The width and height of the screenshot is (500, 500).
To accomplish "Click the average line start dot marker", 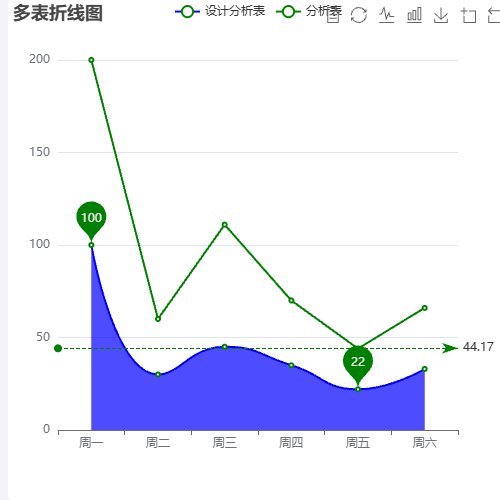I will pos(58,348).
